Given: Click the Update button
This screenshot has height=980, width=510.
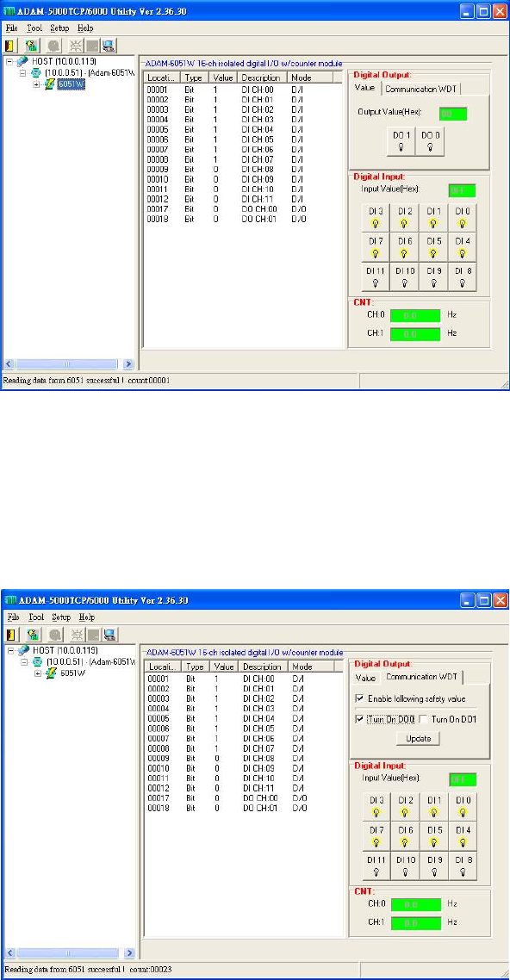Looking at the screenshot, I should pyautogui.click(x=418, y=738).
